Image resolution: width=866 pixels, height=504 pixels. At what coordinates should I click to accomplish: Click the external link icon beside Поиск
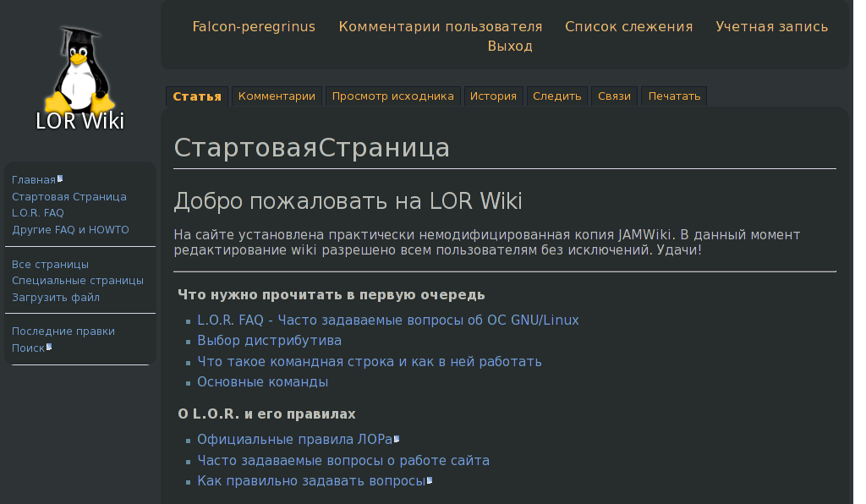pyautogui.click(x=49, y=345)
